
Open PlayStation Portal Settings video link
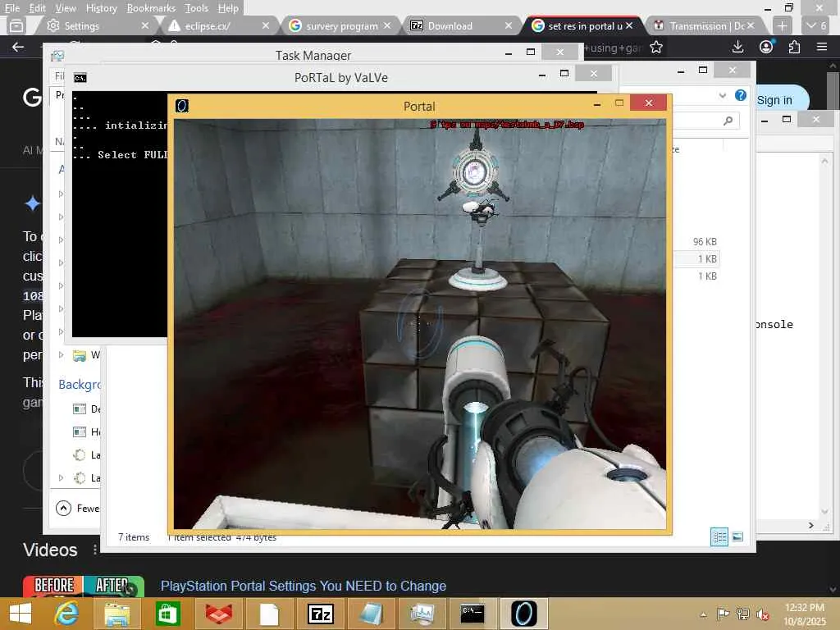pos(304,586)
